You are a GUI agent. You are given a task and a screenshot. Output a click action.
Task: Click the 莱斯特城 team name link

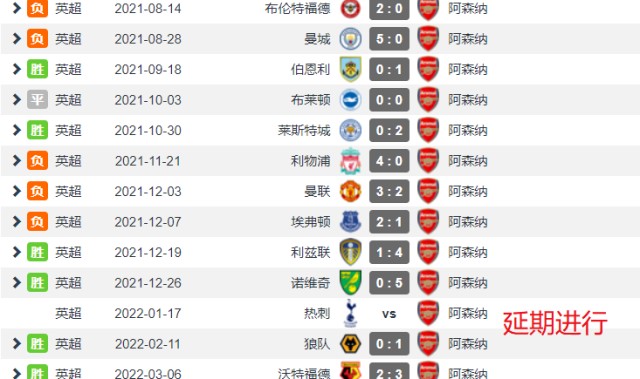point(304,131)
